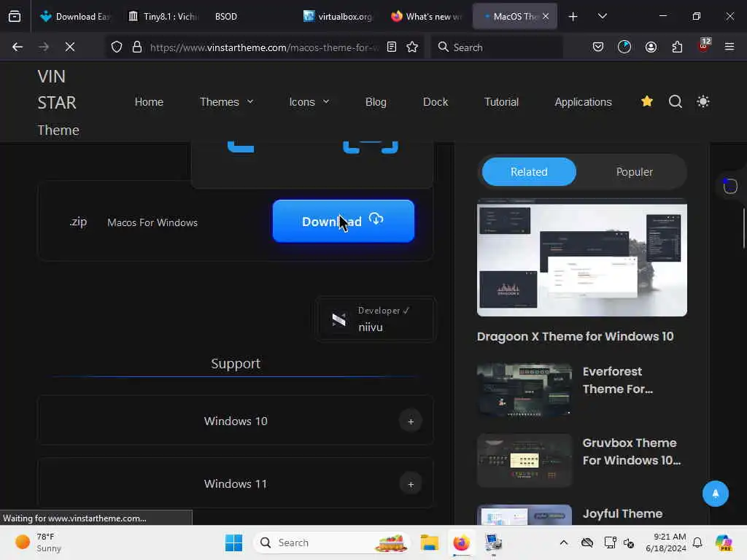747x560 pixels.
Task: Open Everforest Theme thumbnail
Action: 524,390
